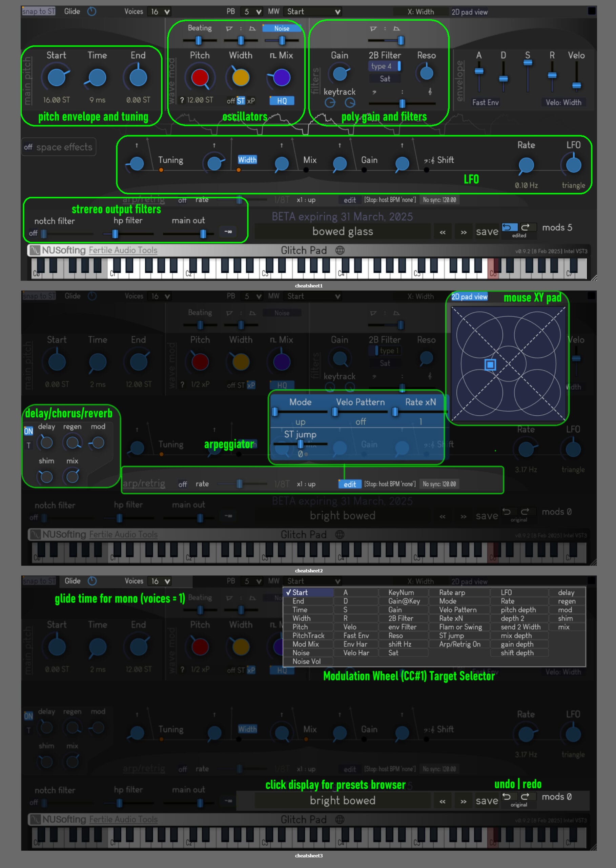This screenshot has width=616, height=868.
Task: Enable the Noise toggle in the oscillators section
Action: 282,28
